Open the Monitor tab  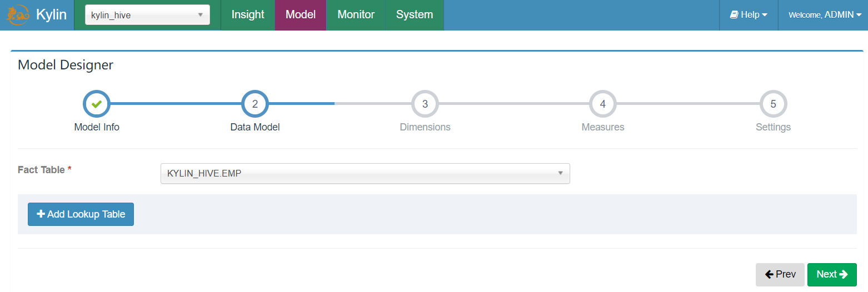click(356, 15)
